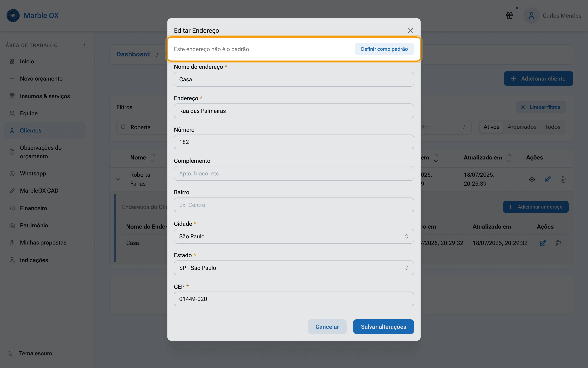Clear filters with Limpar filtros
Screen dimensions: 588x368
pyautogui.click(x=541, y=107)
